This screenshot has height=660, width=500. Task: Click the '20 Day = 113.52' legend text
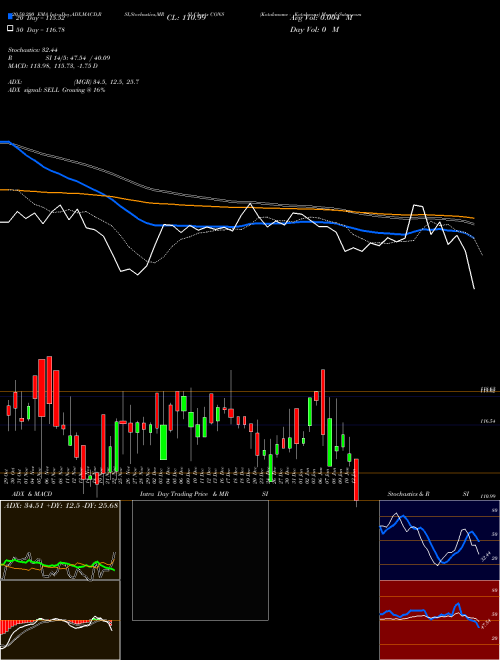[x=40, y=18]
